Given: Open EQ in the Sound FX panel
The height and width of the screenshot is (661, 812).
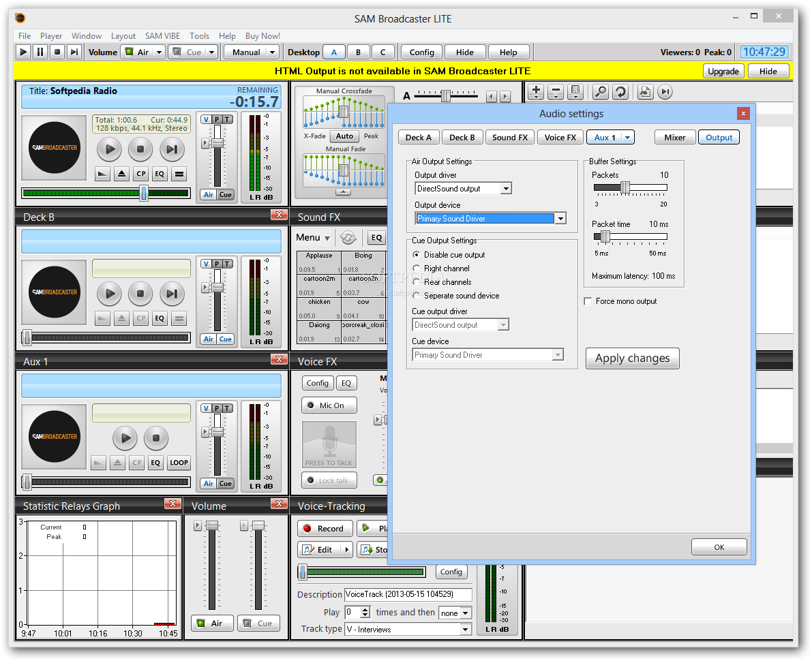Looking at the screenshot, I should point(376,238).
